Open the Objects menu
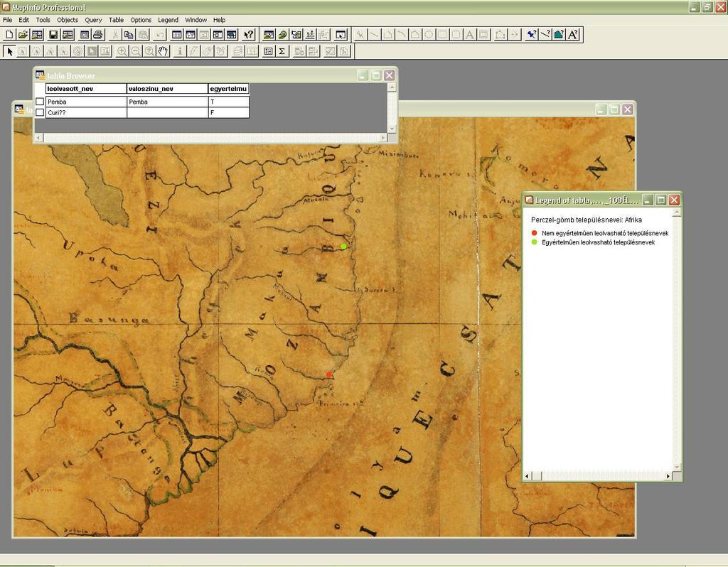 click(x=68, y=20)
